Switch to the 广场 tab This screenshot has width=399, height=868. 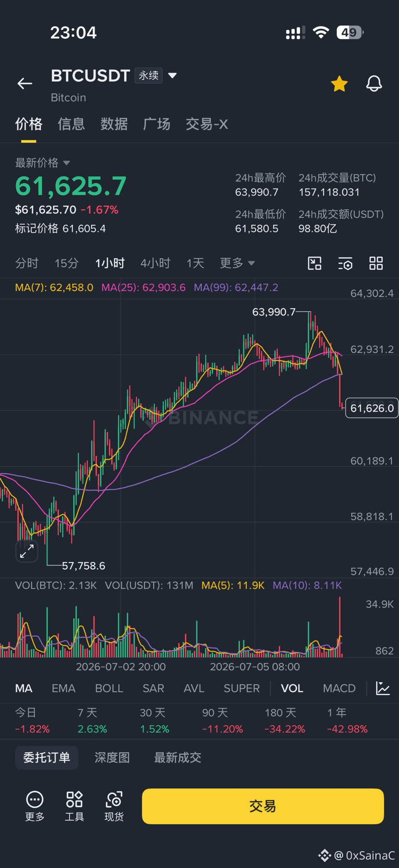coord(157,124)
